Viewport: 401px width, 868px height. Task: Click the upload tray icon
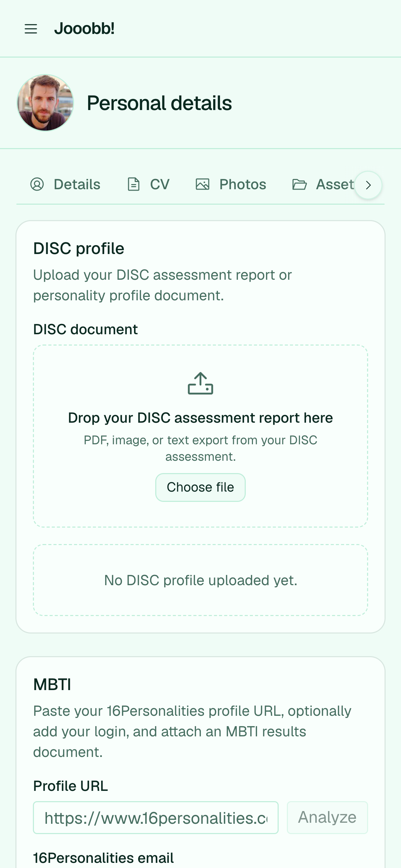pyautogui.click(x=200, y=383)
